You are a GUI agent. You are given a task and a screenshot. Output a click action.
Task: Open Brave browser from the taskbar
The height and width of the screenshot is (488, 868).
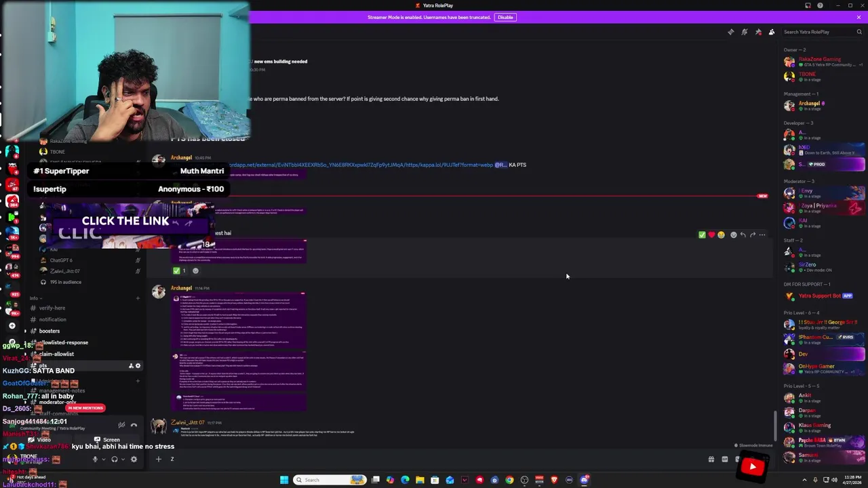554,480
